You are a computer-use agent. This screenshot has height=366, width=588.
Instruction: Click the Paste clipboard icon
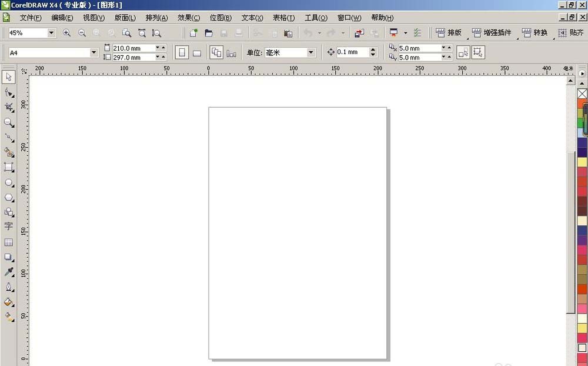[288, 33]
